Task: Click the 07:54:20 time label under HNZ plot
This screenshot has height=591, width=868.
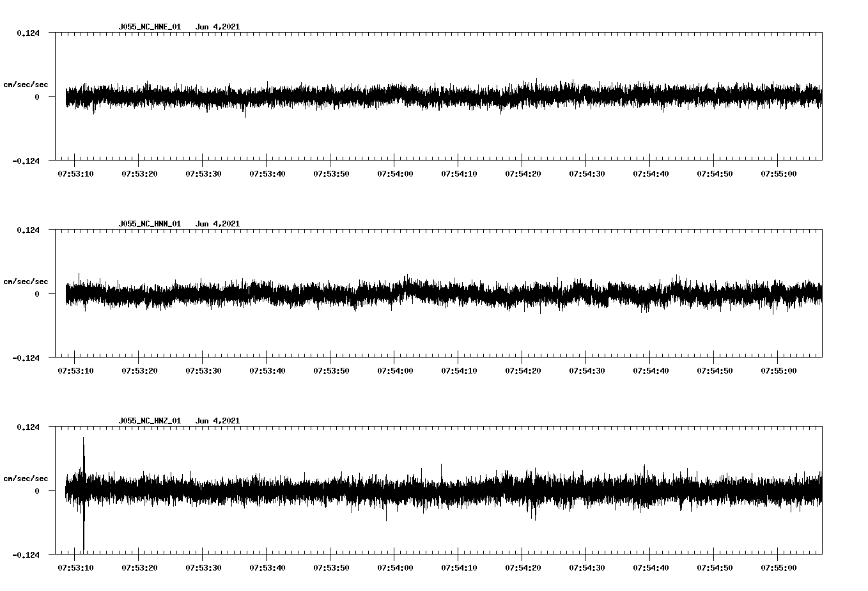Action: (523, 568)
